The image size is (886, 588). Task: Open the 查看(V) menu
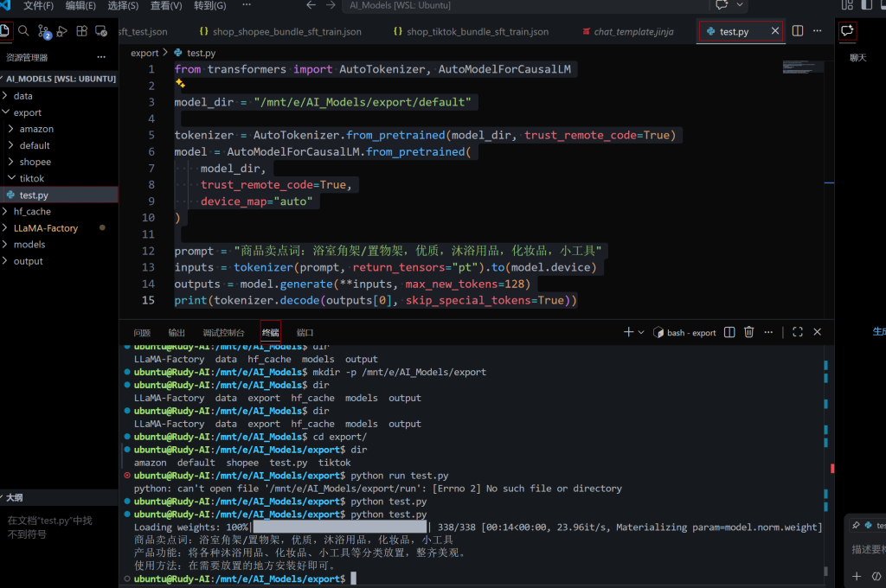point(165,5)
